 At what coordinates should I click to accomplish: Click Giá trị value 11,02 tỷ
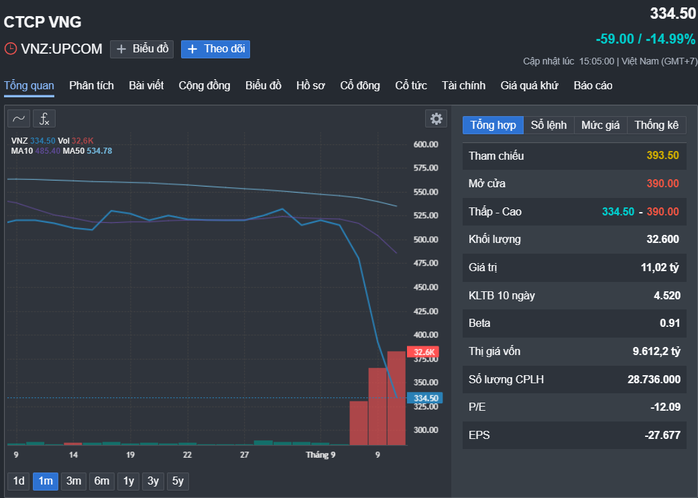660,267
